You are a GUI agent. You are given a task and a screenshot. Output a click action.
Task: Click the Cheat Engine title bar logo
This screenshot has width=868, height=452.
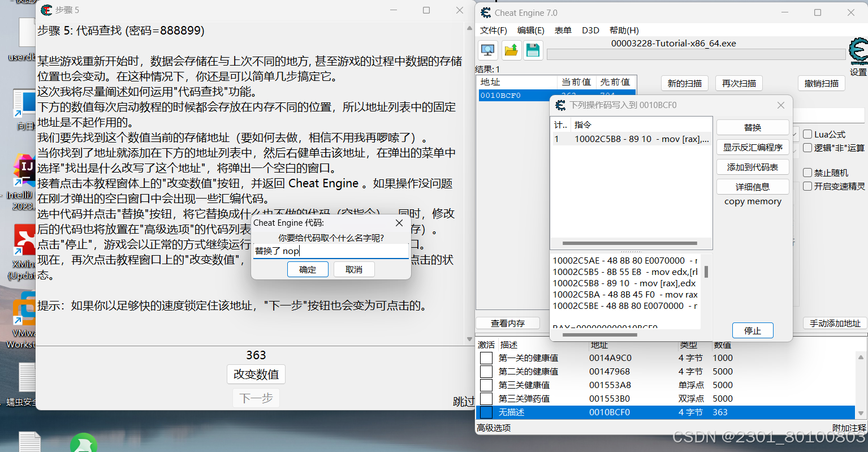click(486, 12)
